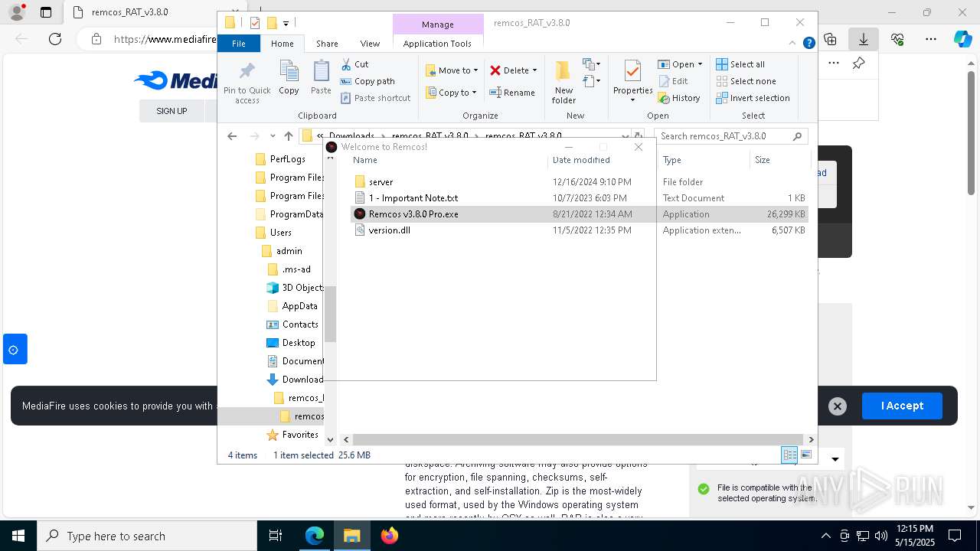Click the Rename command

(513, 93)
